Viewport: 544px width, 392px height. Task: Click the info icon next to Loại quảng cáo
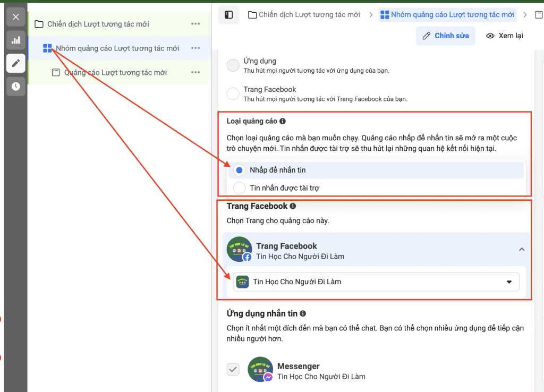(x=283, y=121)
